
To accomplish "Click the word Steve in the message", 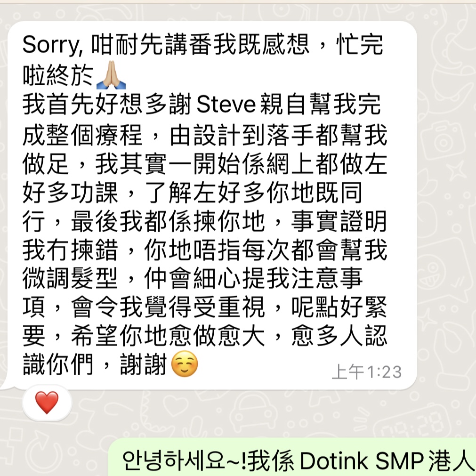I will tap(226, 105).
